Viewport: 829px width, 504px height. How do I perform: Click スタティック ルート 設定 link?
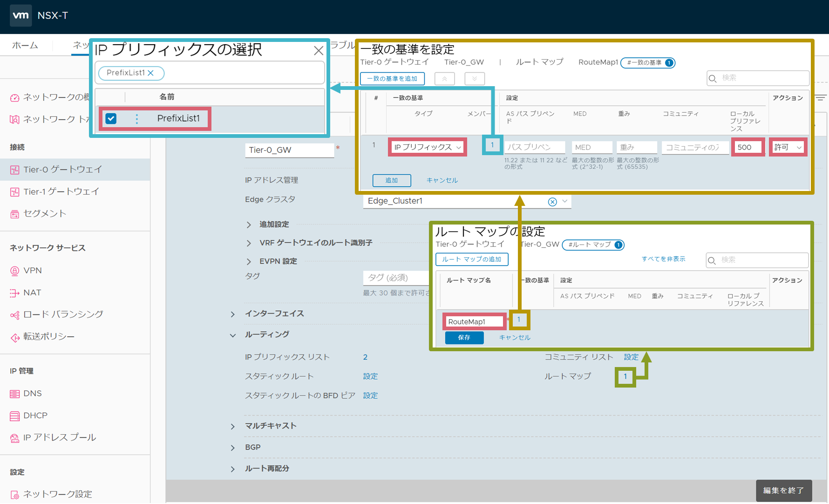pos(370,376)
